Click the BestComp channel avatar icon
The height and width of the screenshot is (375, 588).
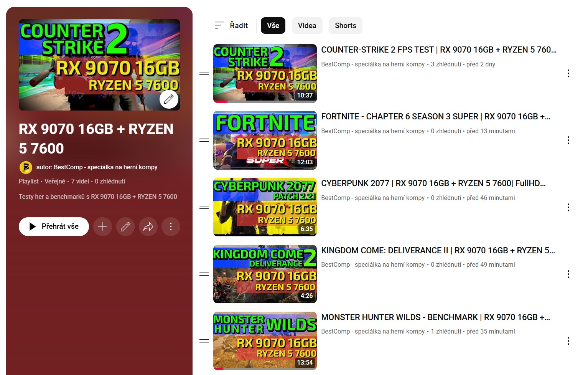click(x=26, y=167)
